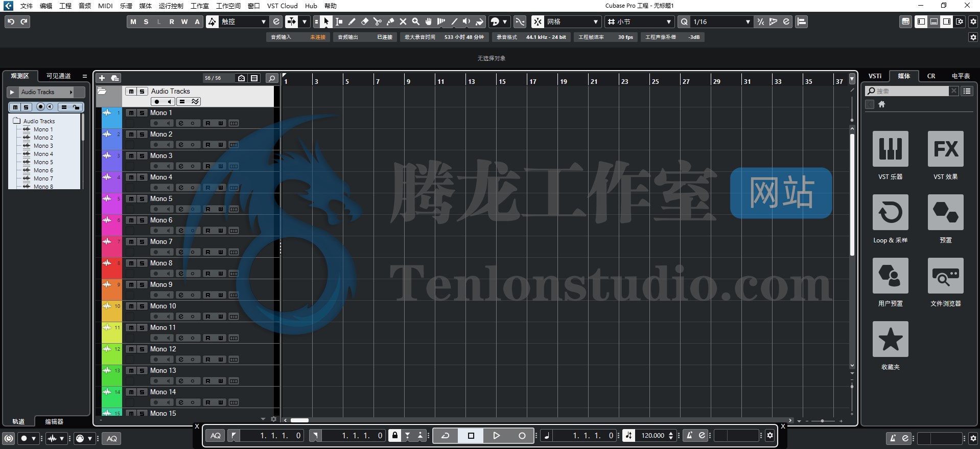The height and width of the screenshot is (449, 980).
Task: Select the hand tool in toolbar
Action: [x=428, y=21]
